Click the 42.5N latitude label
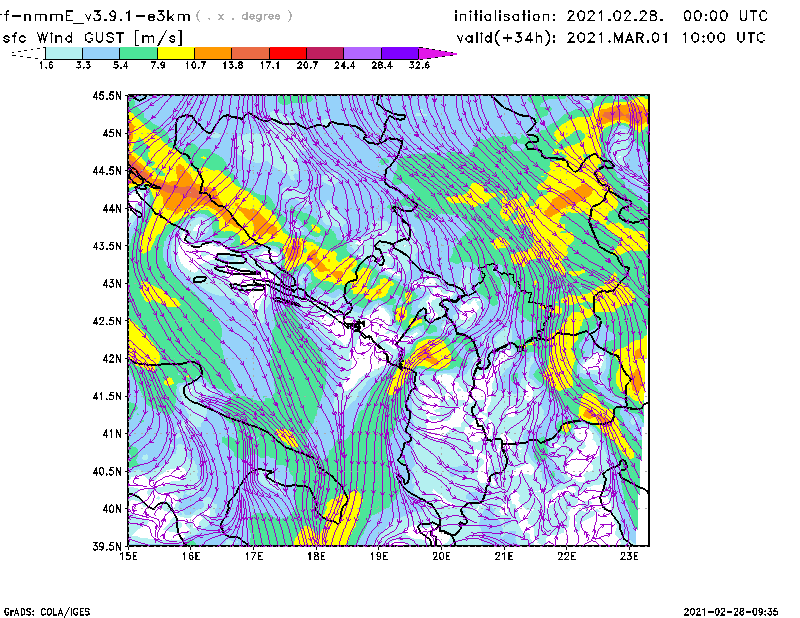Viewport: 800px width, 618px height. point(107,321)
